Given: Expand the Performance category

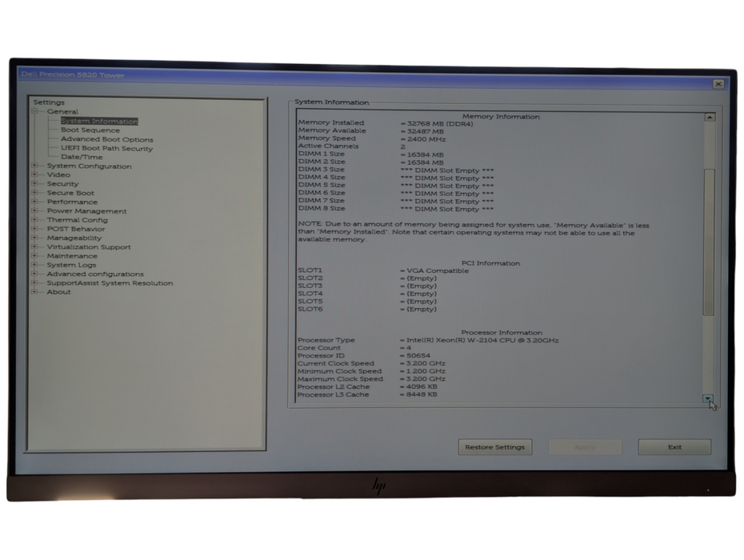Looking at the screenshot, I should [34, 202].
